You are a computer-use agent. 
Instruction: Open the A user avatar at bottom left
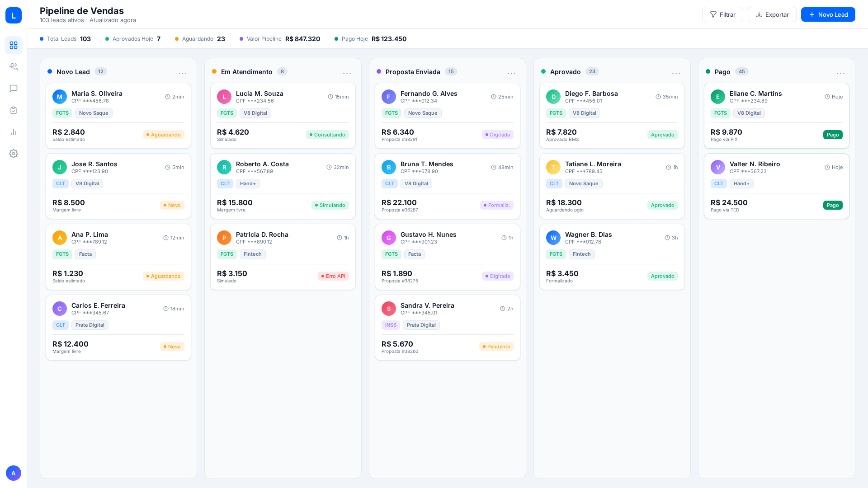pos(14,473)
